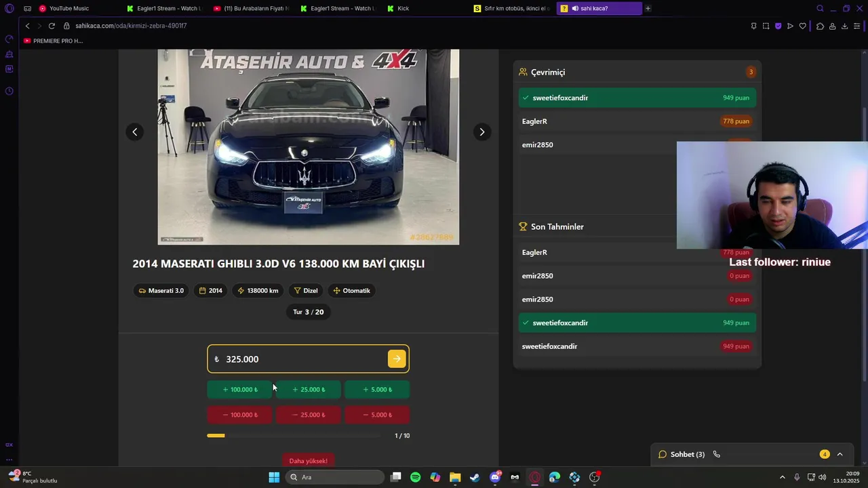Viewport: 868px width, 488px height.
Task: Open the Sohbet (3) chat
Action: coord(687,454)
